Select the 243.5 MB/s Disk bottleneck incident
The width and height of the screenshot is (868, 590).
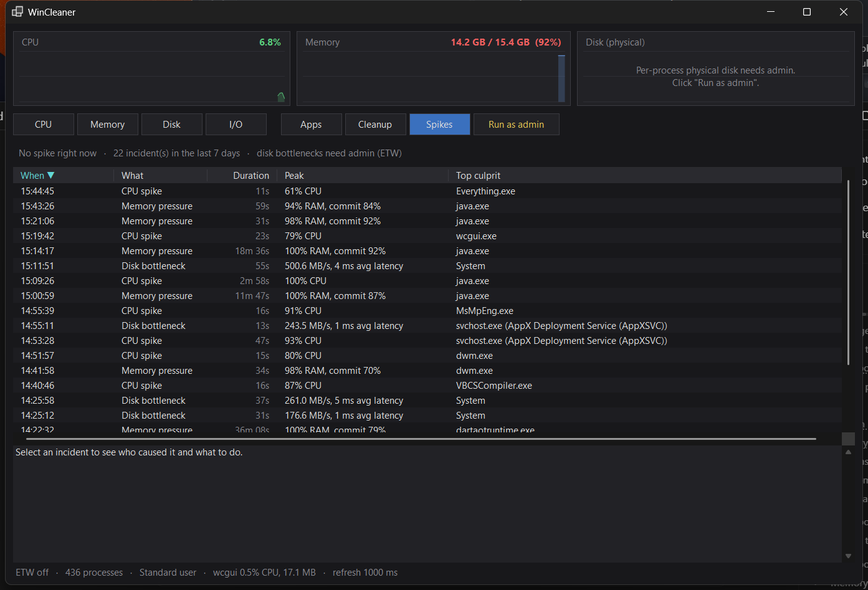427,326
